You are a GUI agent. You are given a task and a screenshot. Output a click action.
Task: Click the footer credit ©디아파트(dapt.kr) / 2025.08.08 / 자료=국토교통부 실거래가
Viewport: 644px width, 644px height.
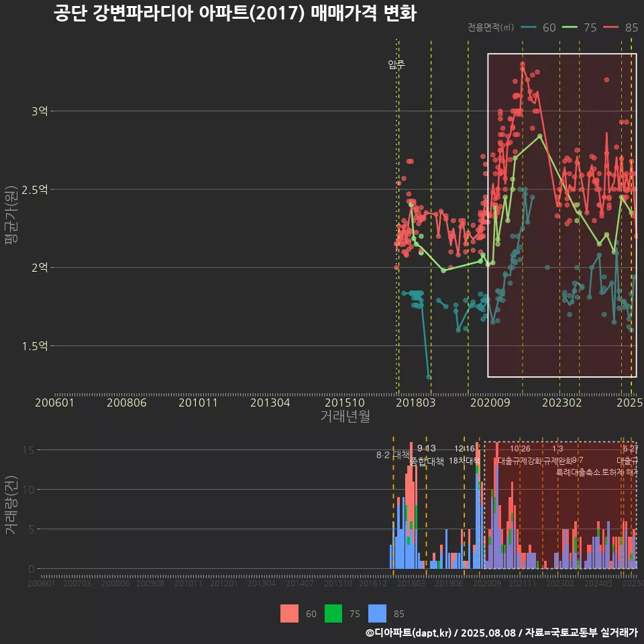[x=502, y=633]
